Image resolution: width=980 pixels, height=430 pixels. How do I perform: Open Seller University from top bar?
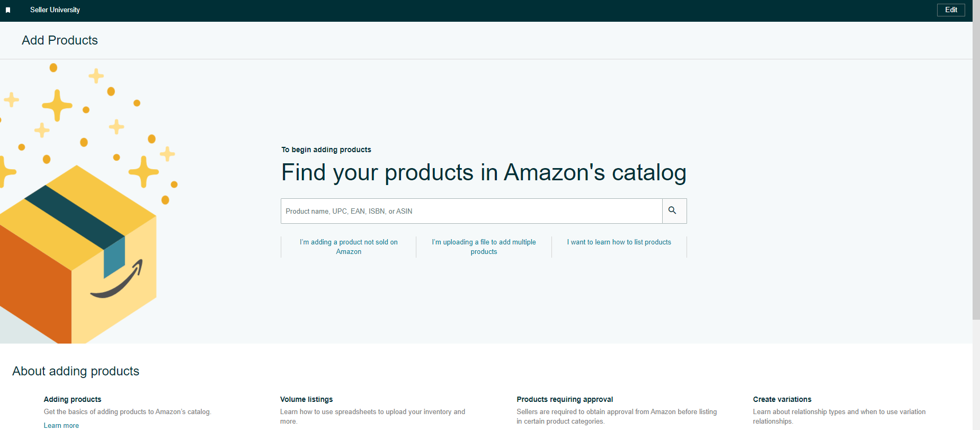(55, 10)
